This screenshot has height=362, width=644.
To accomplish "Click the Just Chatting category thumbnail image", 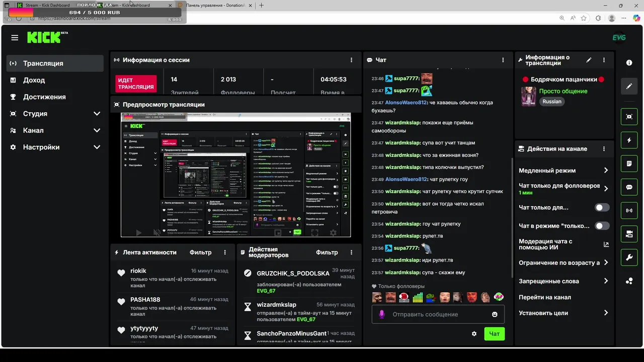I will pos(528,97).
